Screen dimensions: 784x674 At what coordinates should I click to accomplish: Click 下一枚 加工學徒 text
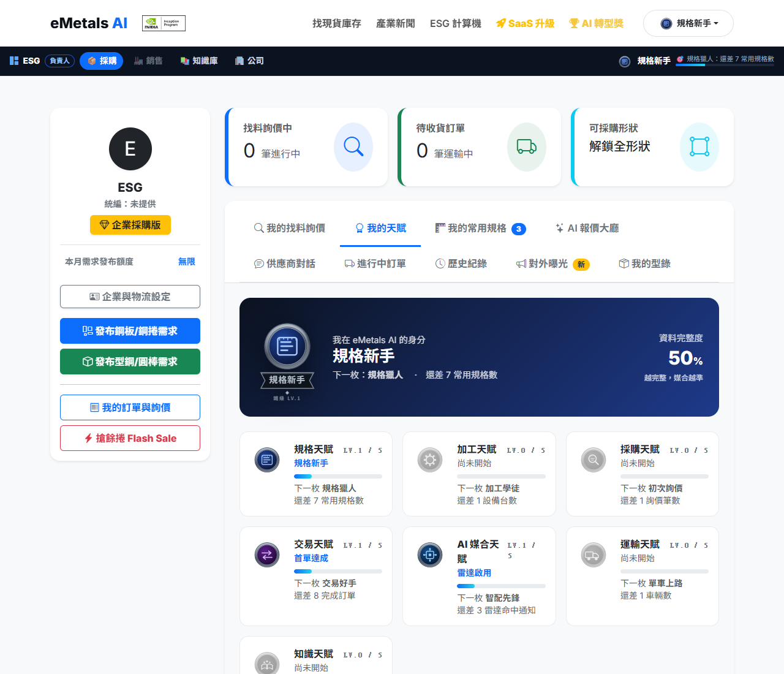[488, 488]
